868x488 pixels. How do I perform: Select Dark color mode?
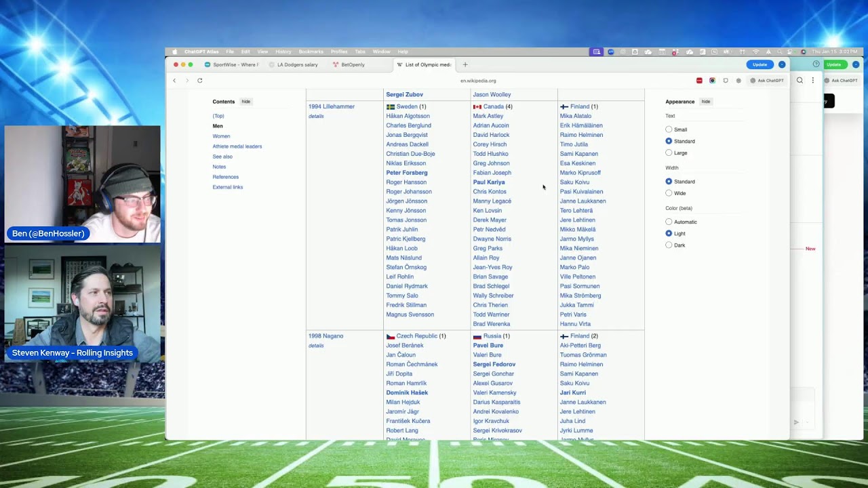point(669,245)
